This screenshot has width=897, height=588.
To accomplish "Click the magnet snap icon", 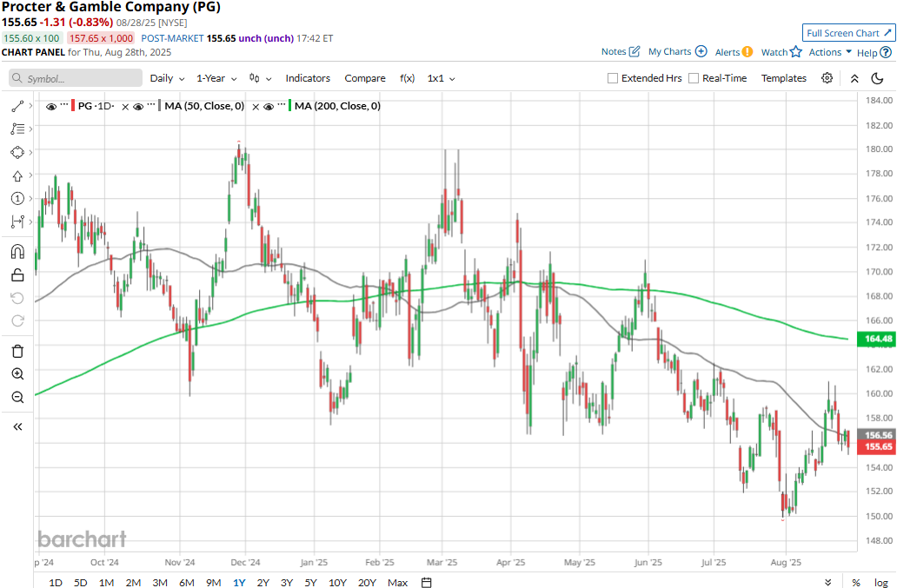I will click(17, 251).
